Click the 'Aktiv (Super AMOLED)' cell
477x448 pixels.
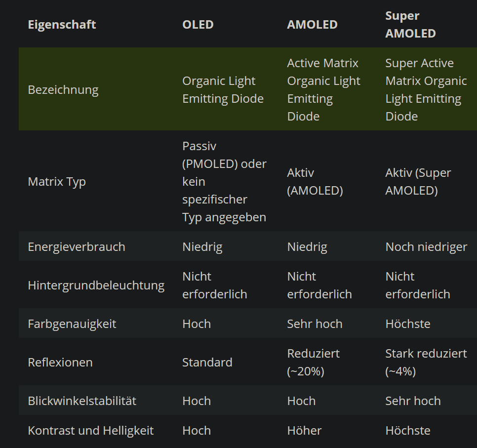pyautogui.click(x=418, y=181)
